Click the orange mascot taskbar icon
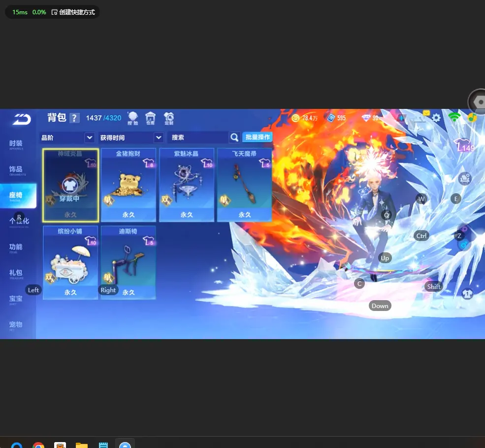 coord(60,445)
